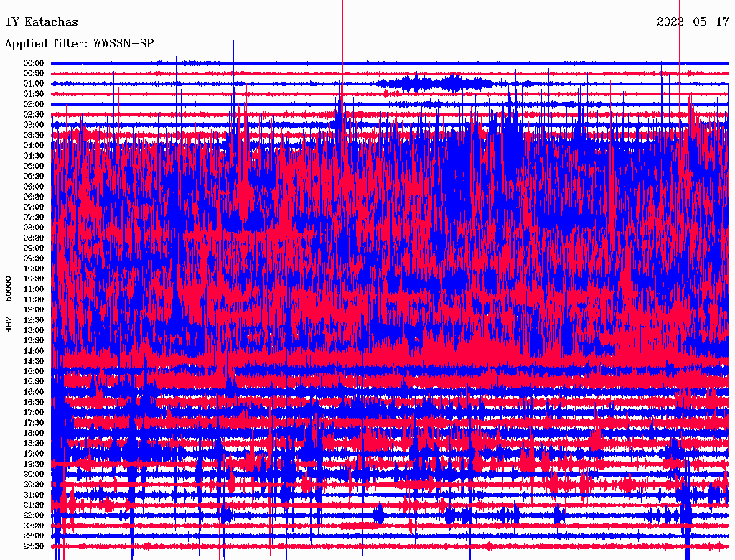Screen dimensions: 735x560
Task: Select the 14:30 time label
Action: tap(34, 361)
